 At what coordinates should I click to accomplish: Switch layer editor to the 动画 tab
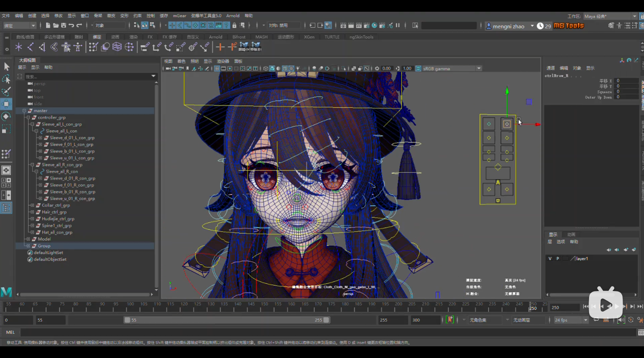[571, 234]
